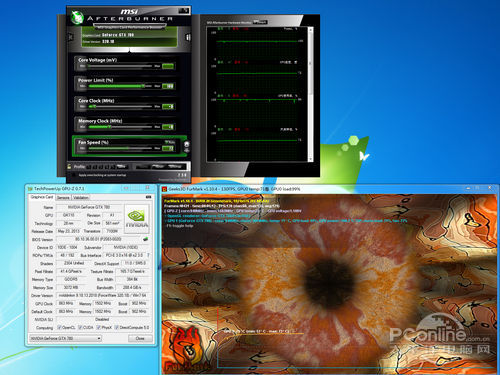Select profile slot 2 in Afterburner
The image size is (500, 375).
[96, 166]
